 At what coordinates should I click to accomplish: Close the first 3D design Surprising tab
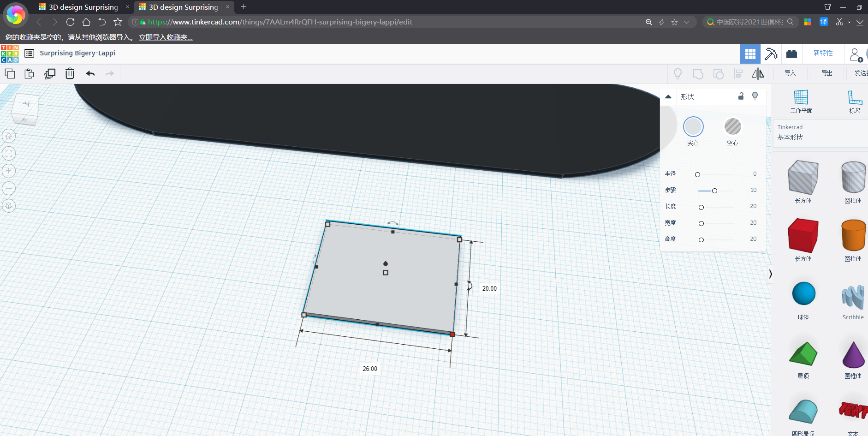point(127,7)
